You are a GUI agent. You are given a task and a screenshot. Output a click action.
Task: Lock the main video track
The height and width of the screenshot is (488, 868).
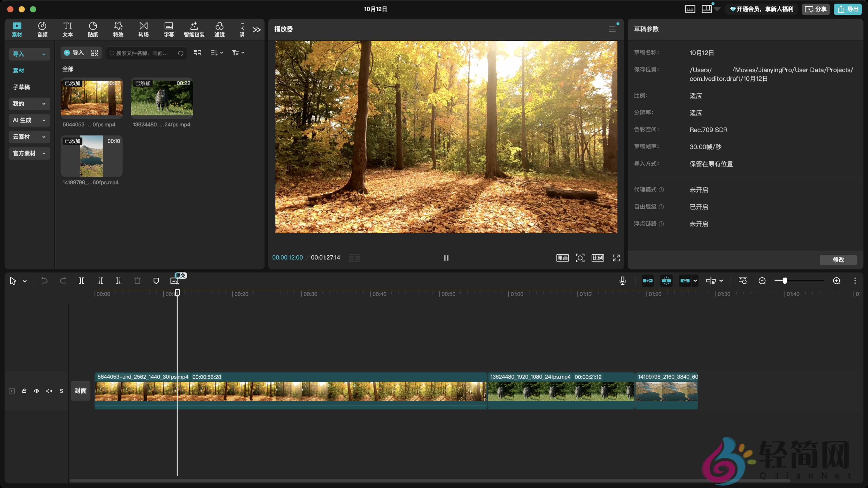[x=24, y=391]
